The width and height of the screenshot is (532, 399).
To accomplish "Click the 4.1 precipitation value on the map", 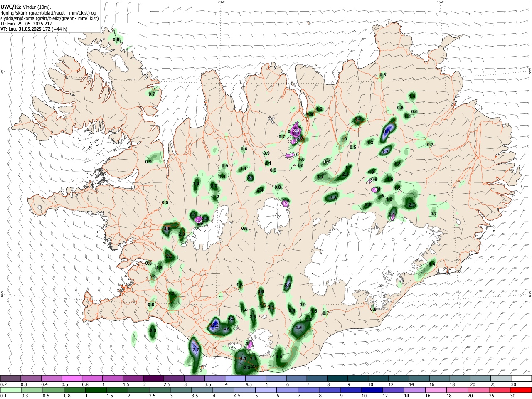I will 243,358.
